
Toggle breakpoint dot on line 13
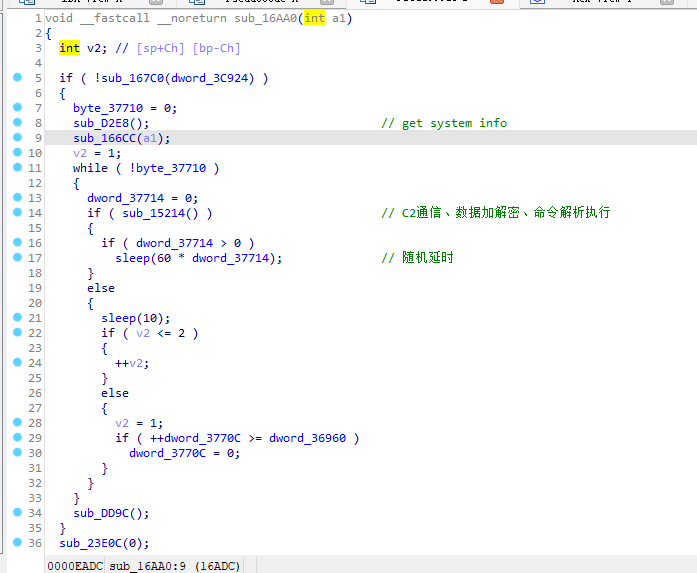point(17,197)
